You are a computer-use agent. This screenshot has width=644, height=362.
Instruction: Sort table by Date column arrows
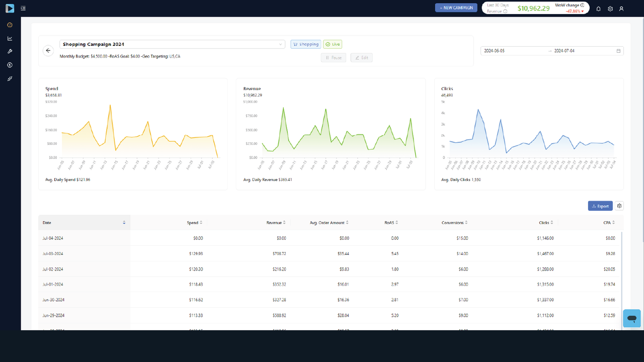pyautogui.click(x=124, y=222)
